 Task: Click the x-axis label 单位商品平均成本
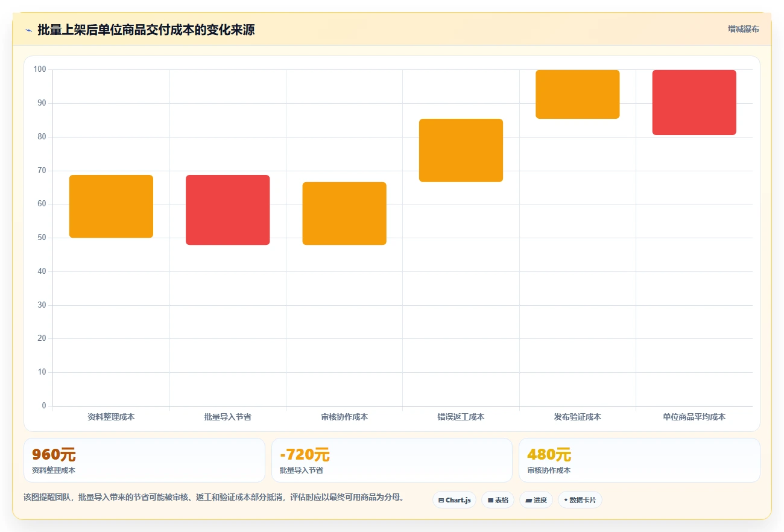(x=694, y=417)
